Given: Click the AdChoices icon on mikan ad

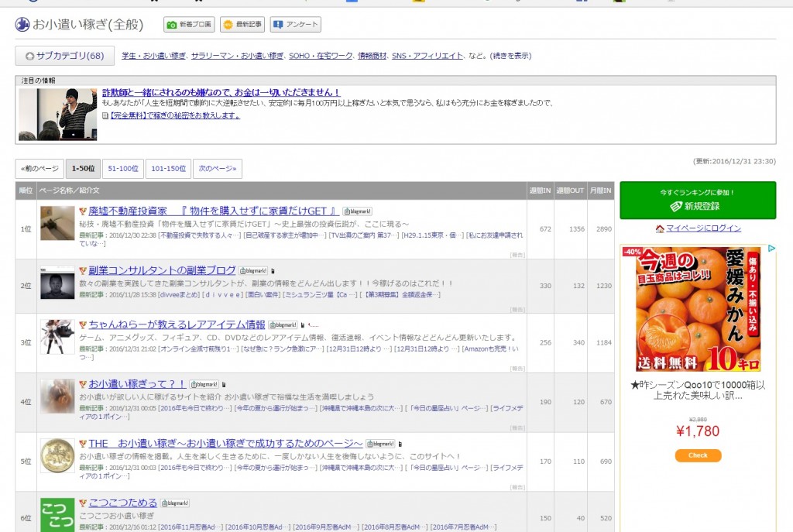Looking at the screenshot, I should (x=771, y=249).
